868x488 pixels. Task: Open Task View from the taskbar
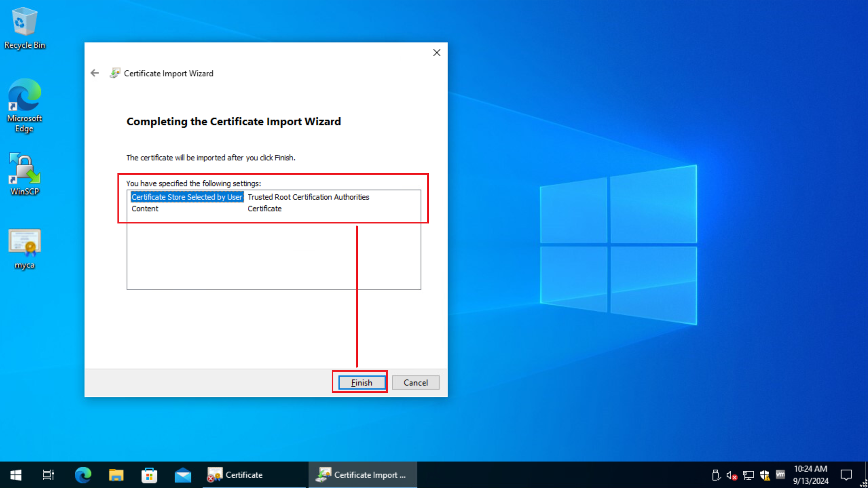(48, 475)
